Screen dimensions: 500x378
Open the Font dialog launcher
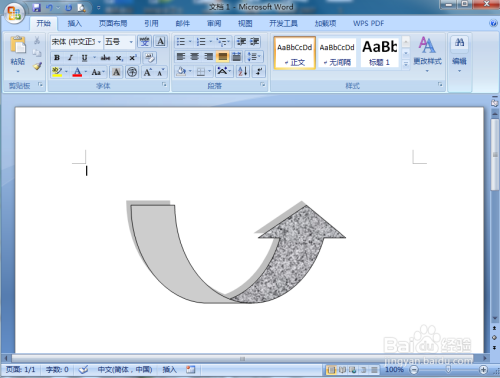coord(164,85)
